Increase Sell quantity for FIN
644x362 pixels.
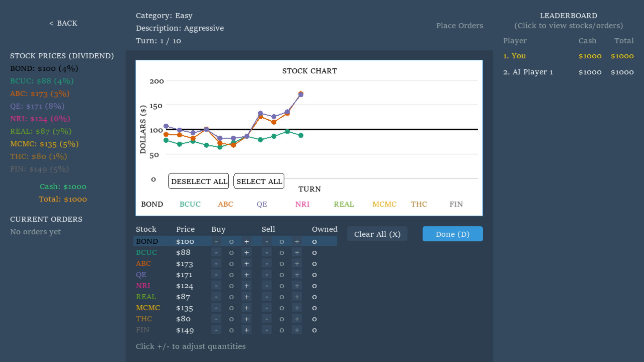tap(297, 330)
